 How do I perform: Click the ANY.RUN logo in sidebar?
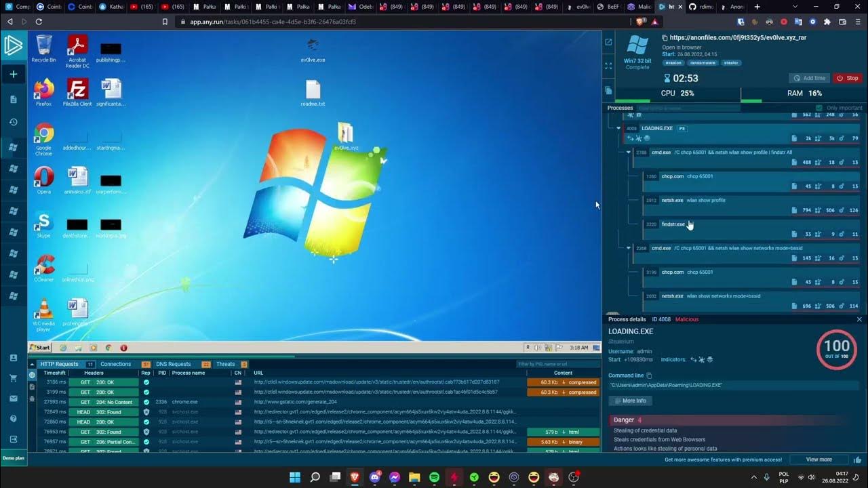click(13, 46)
